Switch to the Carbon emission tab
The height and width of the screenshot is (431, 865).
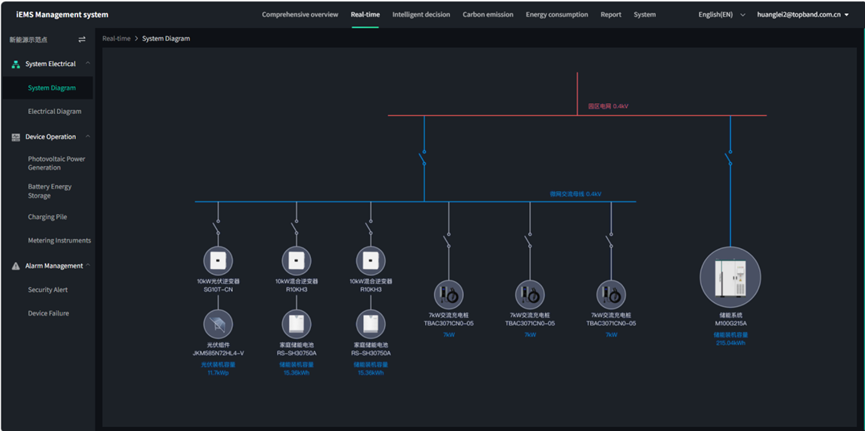(x=488, y=15)
